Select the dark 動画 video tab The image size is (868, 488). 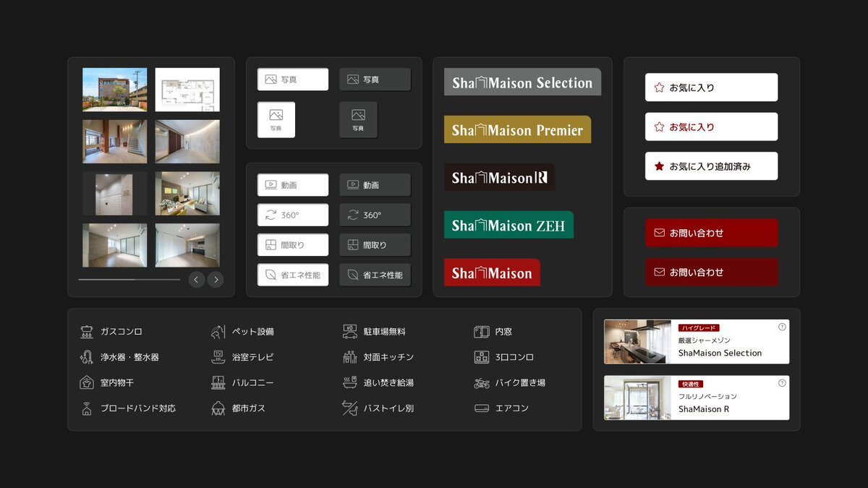375,185
